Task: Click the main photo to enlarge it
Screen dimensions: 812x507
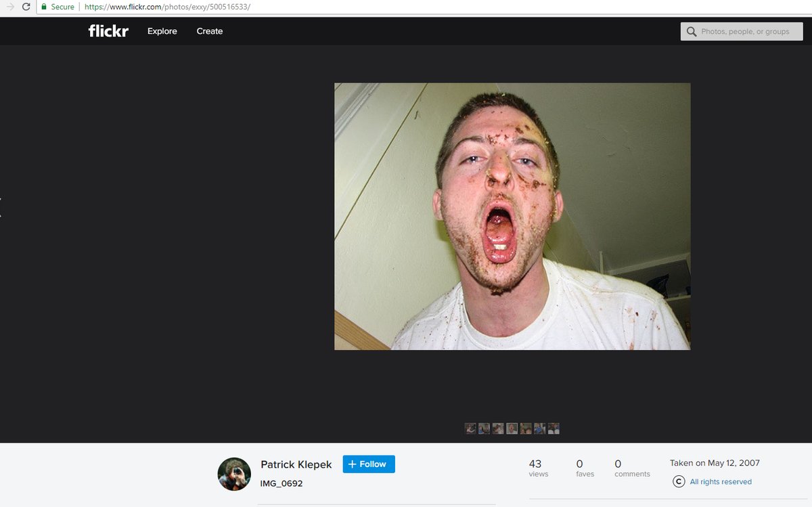Action: point(512,217)
